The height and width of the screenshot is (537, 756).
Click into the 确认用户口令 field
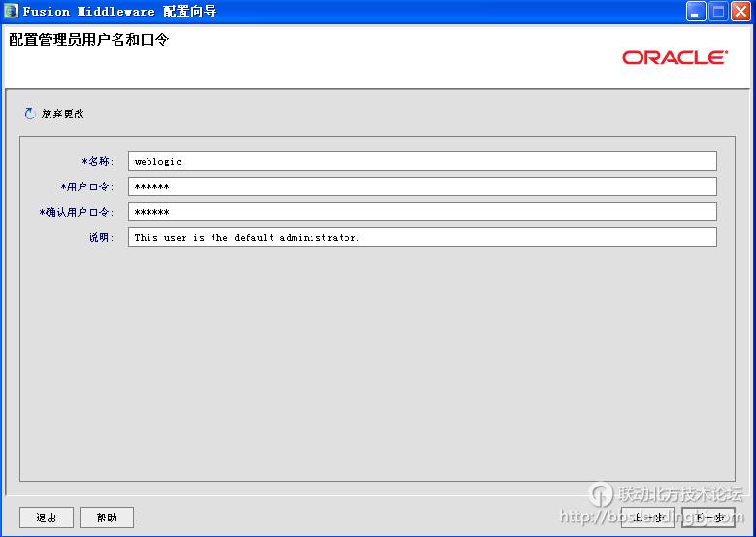pos(422,212)
